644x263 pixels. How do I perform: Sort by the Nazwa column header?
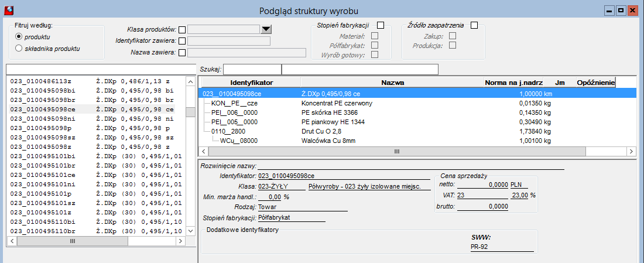[x=393, y=83]
